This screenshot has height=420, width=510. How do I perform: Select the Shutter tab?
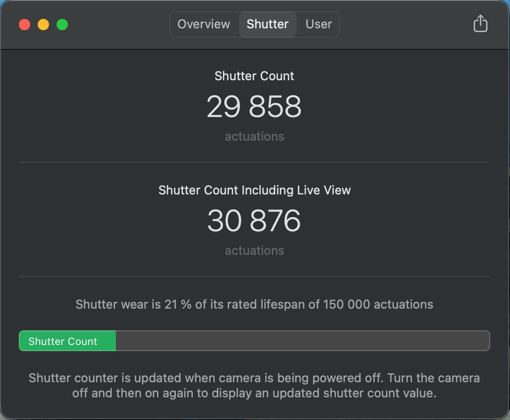click(267, 24)
